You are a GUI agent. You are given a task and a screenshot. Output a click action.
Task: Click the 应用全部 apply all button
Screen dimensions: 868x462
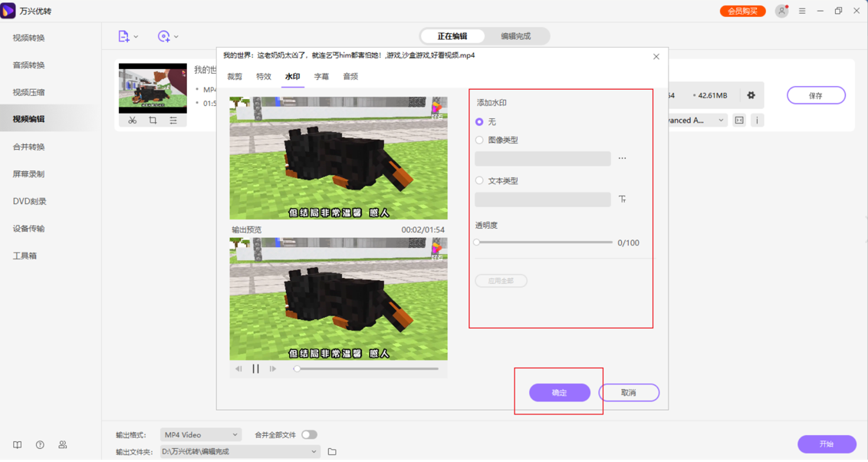point(501,282)
